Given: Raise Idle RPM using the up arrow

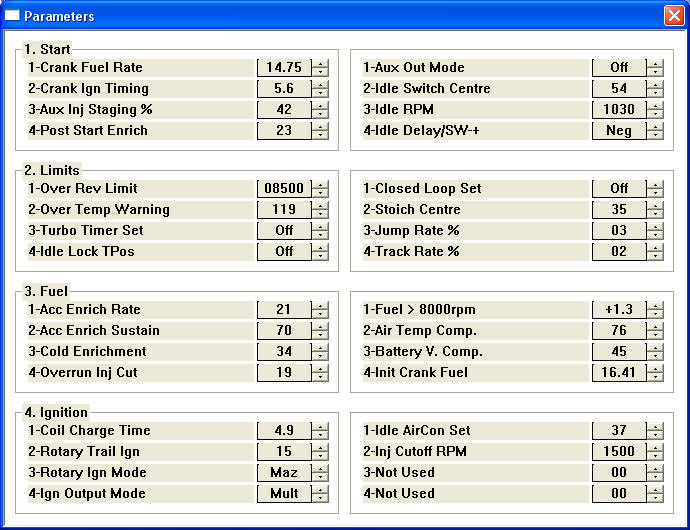Looking at the screenshot, I should coord(655,105).
